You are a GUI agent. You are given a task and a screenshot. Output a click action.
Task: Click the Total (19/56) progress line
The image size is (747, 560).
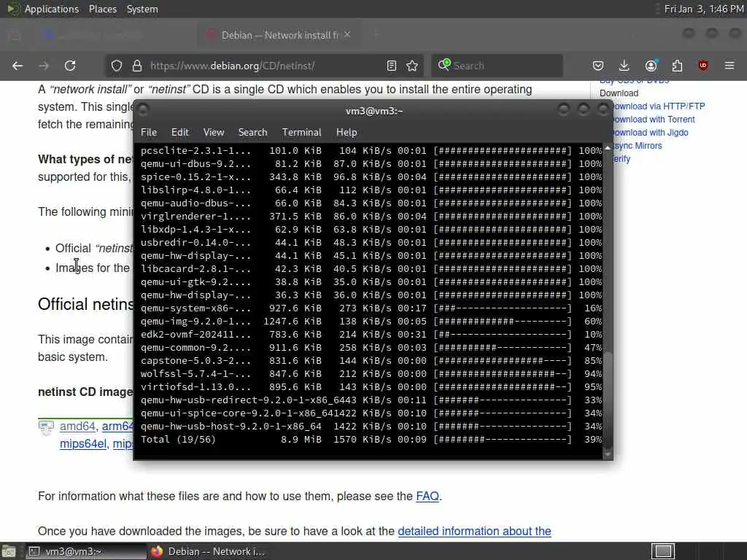click(x=371, y=440)
